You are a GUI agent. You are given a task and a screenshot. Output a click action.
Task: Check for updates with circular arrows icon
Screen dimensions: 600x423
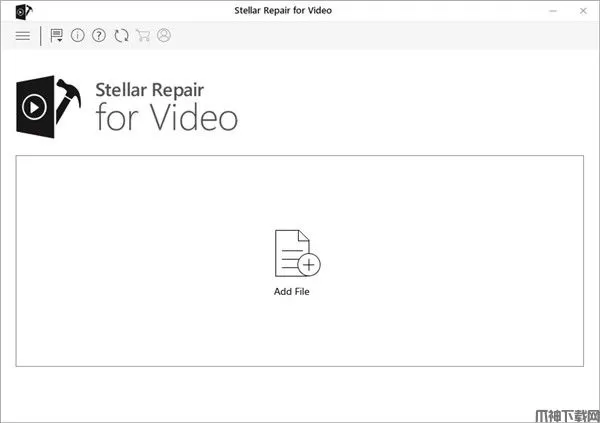tap(121, 36)
